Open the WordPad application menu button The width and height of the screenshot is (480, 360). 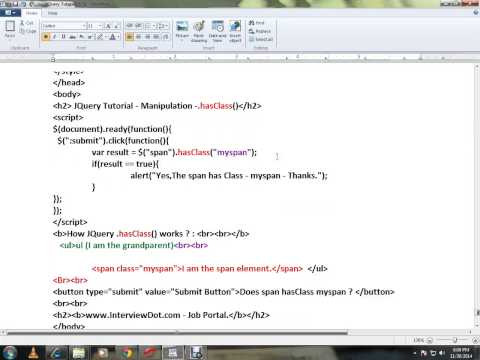click(x=10, y=13)
